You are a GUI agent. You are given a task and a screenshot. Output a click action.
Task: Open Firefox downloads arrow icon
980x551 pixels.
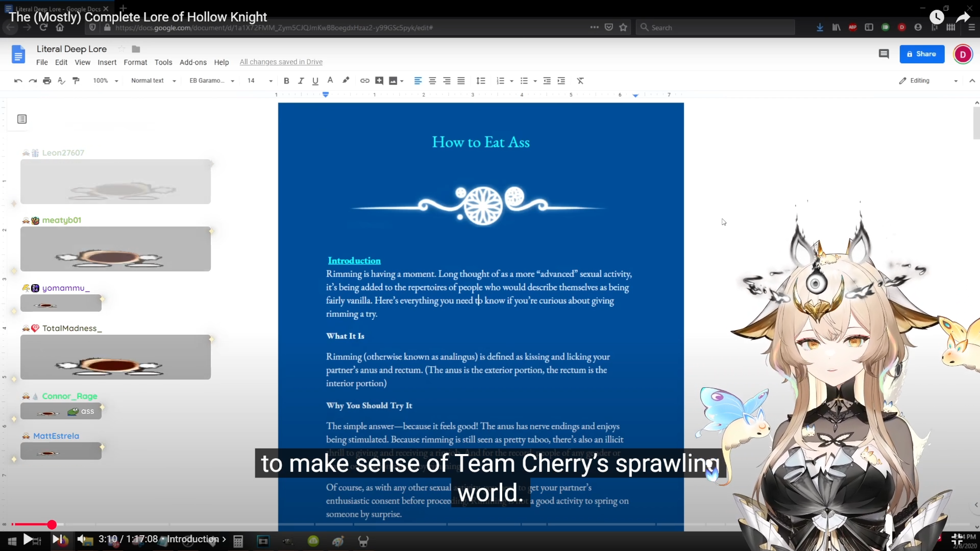pyautogui.click(x=820, y=28)
